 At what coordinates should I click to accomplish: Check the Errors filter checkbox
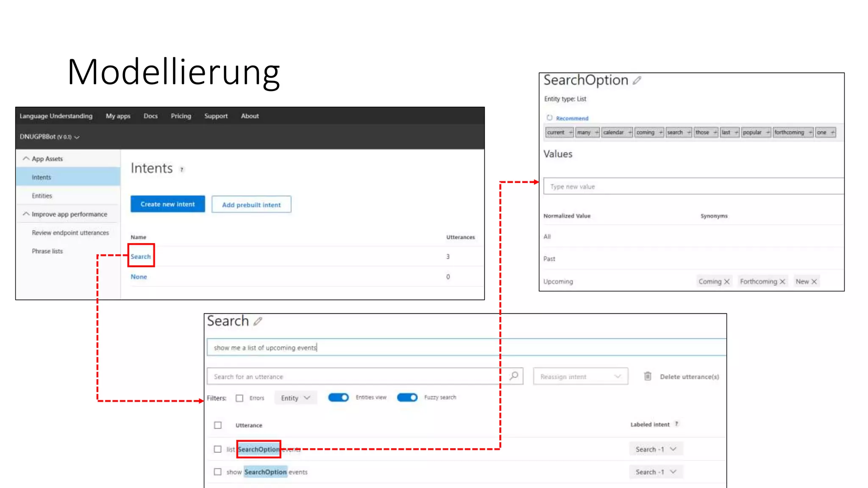(x=239, y=398)
